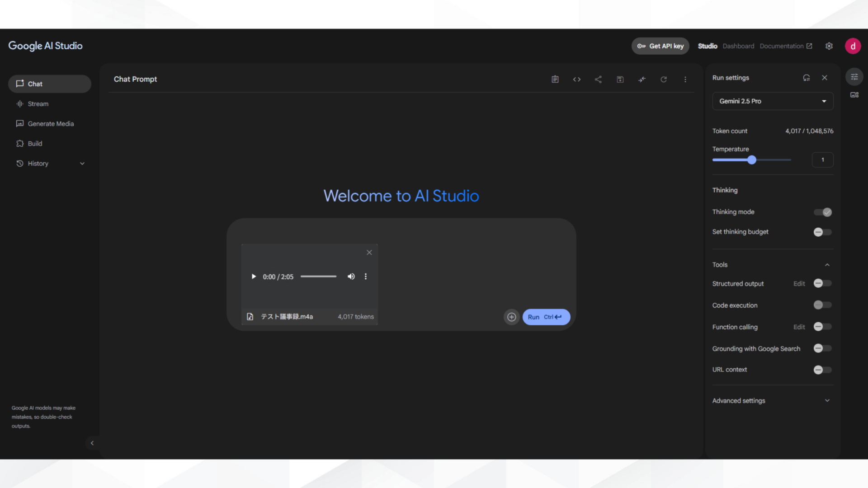The height and width of the screenshot is (488, 868).
Task: Open compare mode for the prompt
Action: coord(642,79)
